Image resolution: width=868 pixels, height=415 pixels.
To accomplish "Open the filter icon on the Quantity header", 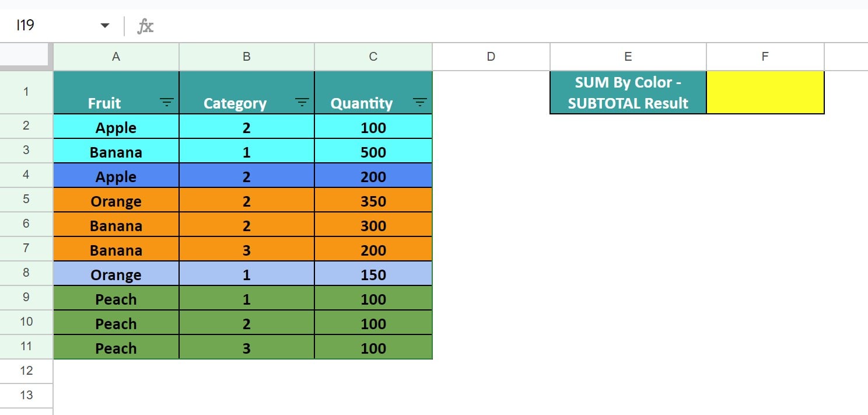I will (420, 102).
